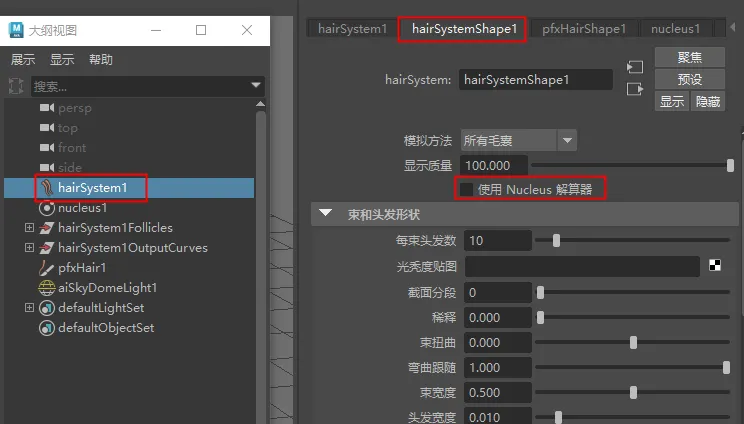
Task: Click the 预设 button
Action: [689, 79]
